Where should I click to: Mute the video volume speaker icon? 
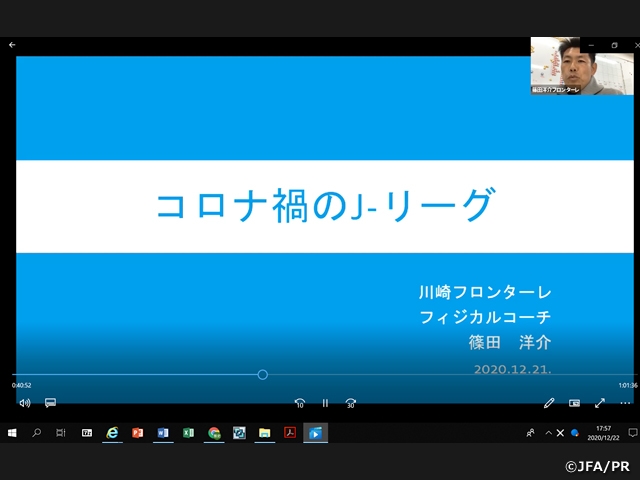tap(25, 403)
